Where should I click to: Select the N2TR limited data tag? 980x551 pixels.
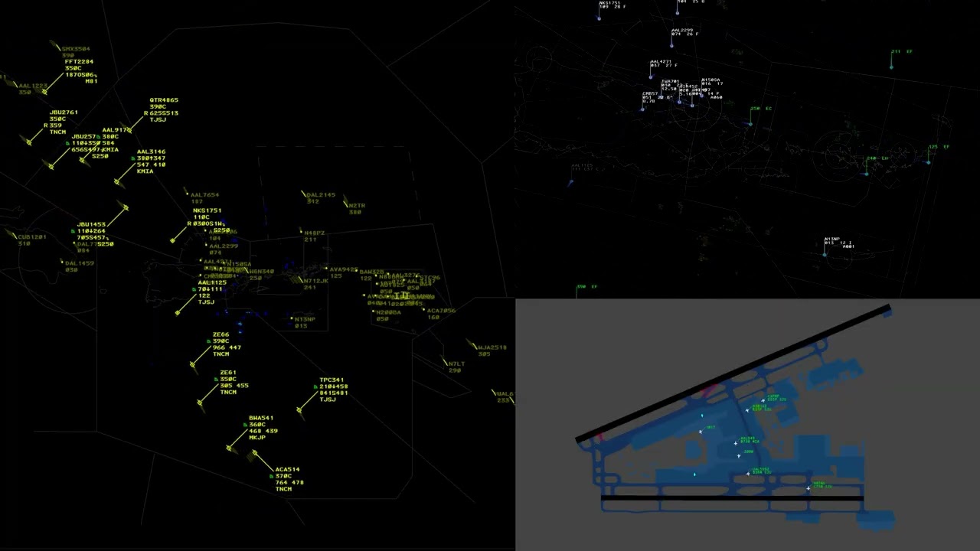(357, 209)
